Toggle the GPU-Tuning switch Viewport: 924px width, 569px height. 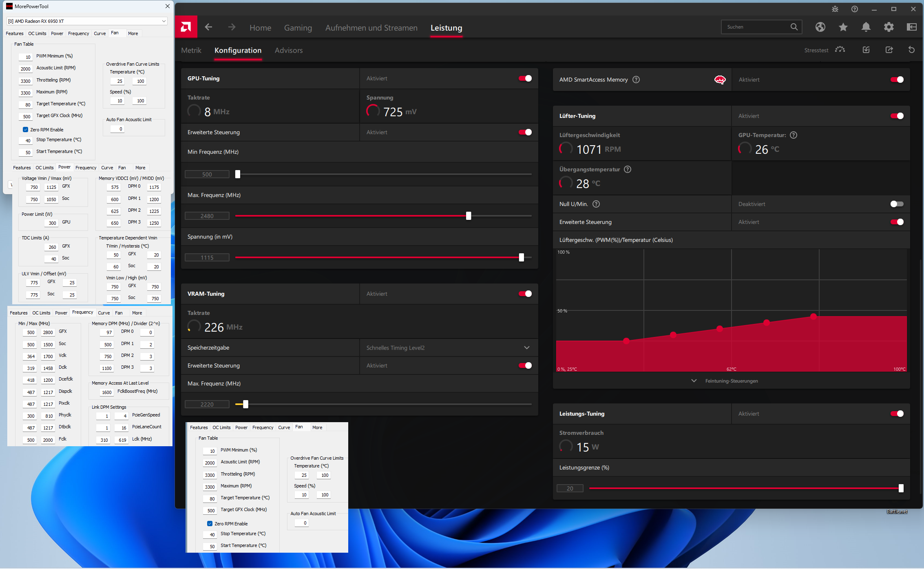(x=525, y=78)
